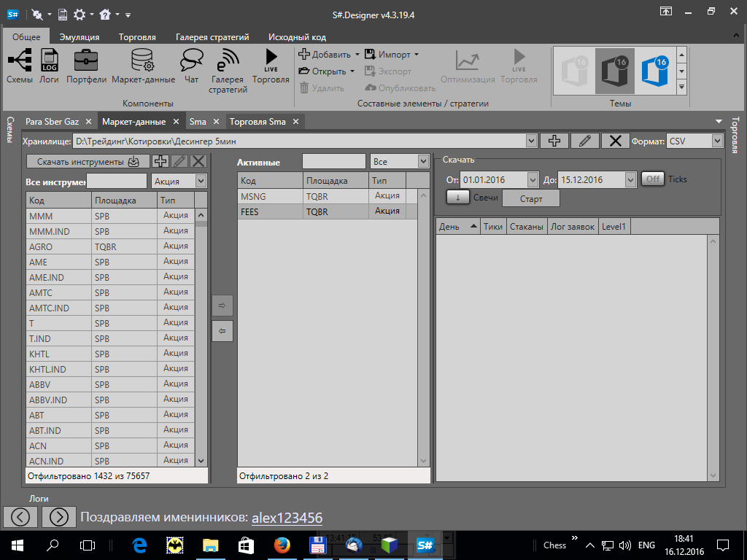Viewport: 747px width, 560px height.
Task: Close the Sma document tab
Action: (x=216, y=122)
